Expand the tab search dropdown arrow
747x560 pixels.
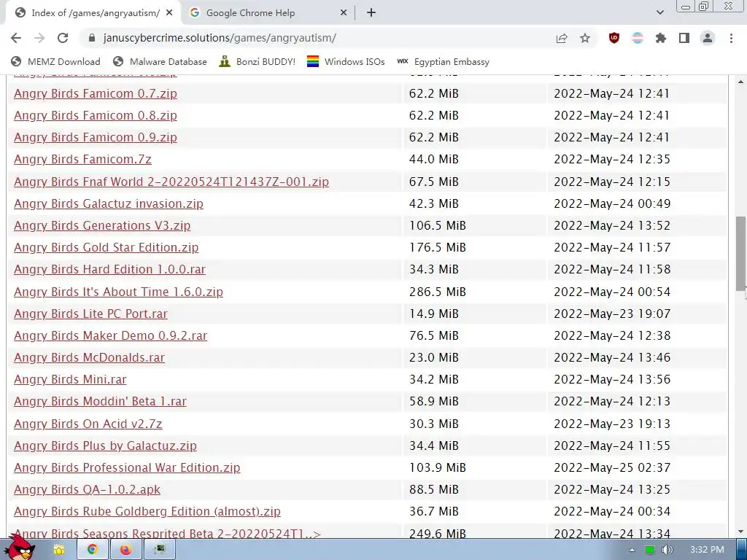659,13
